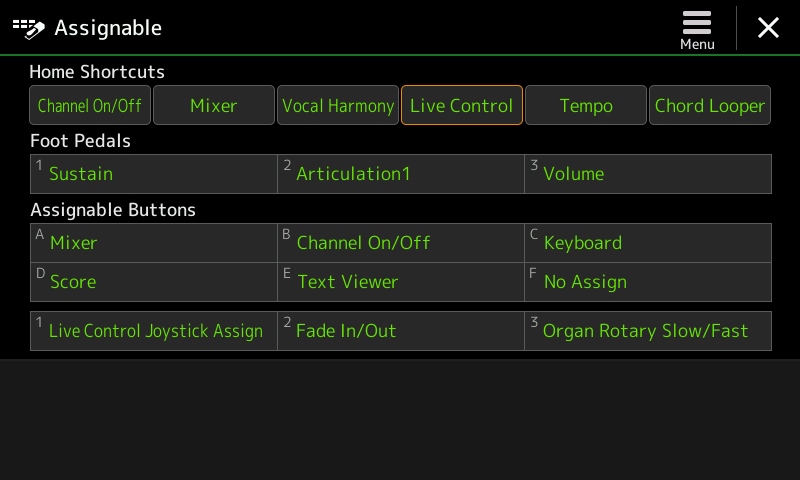Change the Organ Rotary Slow/Fast assignment
This screenshot has width=800, height=480.
pos(648,331)
